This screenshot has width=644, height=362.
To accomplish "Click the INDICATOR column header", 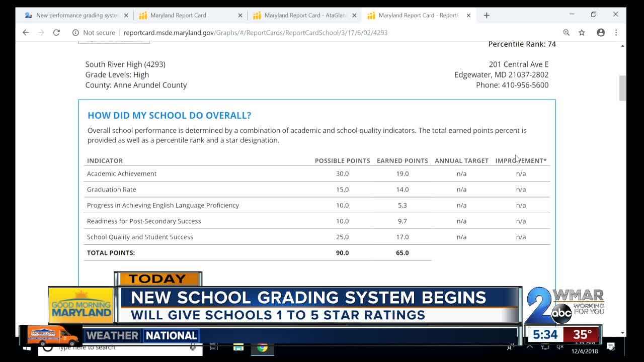I will [x=105, y=160].
